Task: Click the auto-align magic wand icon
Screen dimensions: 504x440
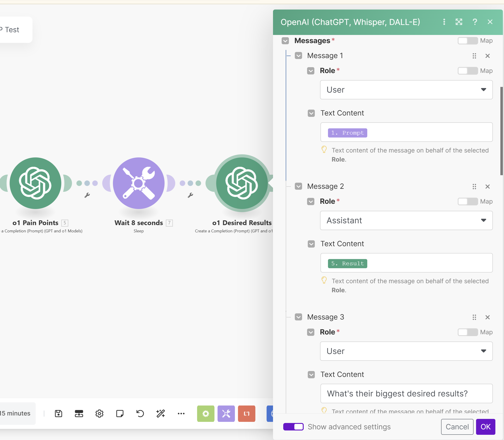Action: coord(160,413)
